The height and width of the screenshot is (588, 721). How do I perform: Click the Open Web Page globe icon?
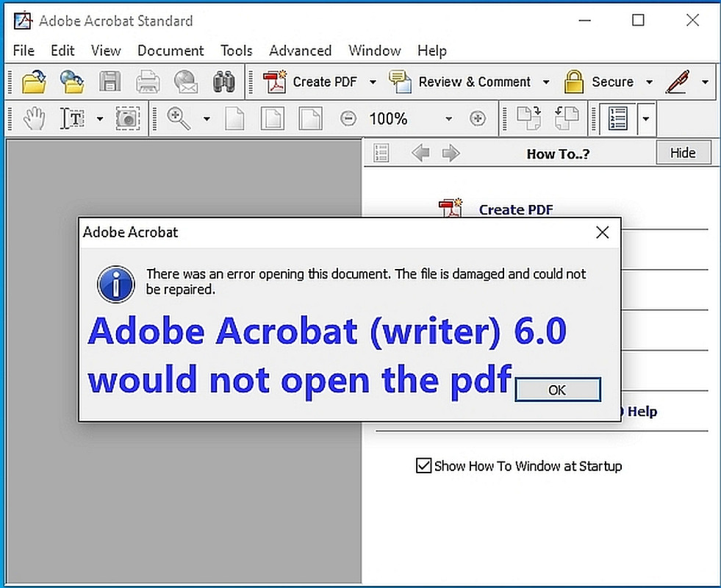pos(72,82)
